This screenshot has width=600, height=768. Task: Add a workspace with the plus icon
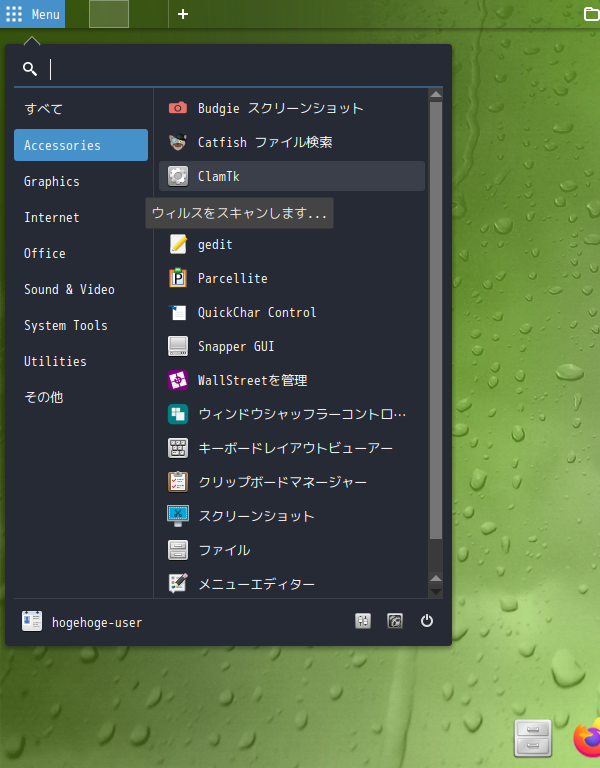point(183,14)
